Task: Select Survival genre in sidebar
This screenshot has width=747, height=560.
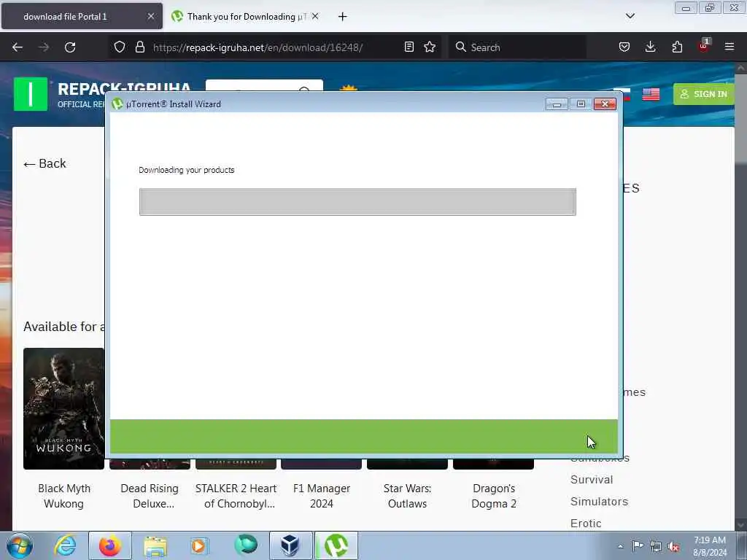Action: coord(592,480)
